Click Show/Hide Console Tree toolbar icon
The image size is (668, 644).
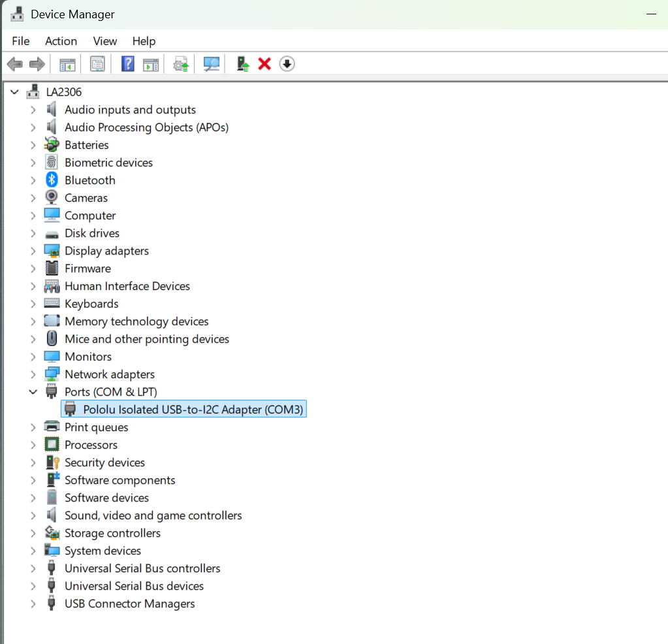(x=67, y=64)
